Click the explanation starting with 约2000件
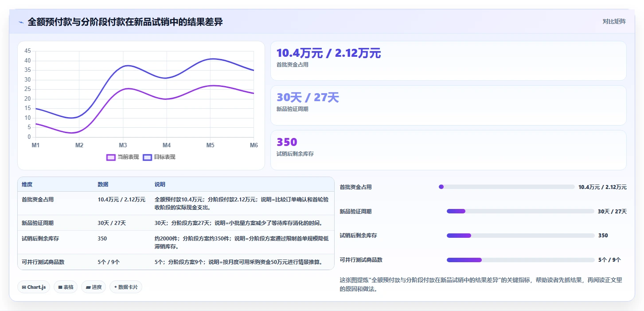644x311 pixels. (x=242, y=242)
